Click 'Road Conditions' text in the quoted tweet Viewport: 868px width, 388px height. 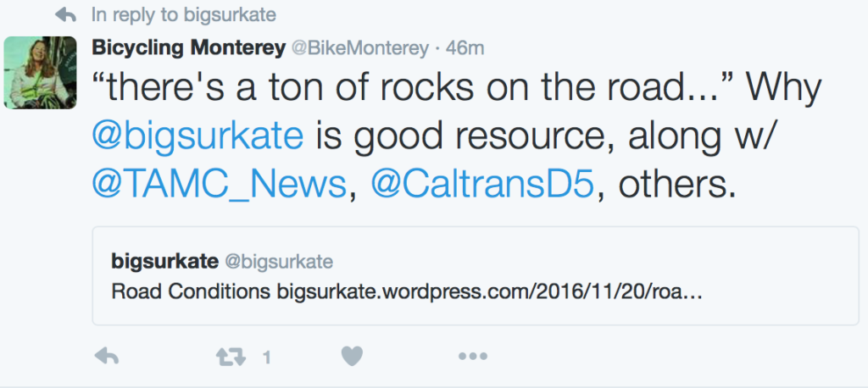click(x=191, y=291)
